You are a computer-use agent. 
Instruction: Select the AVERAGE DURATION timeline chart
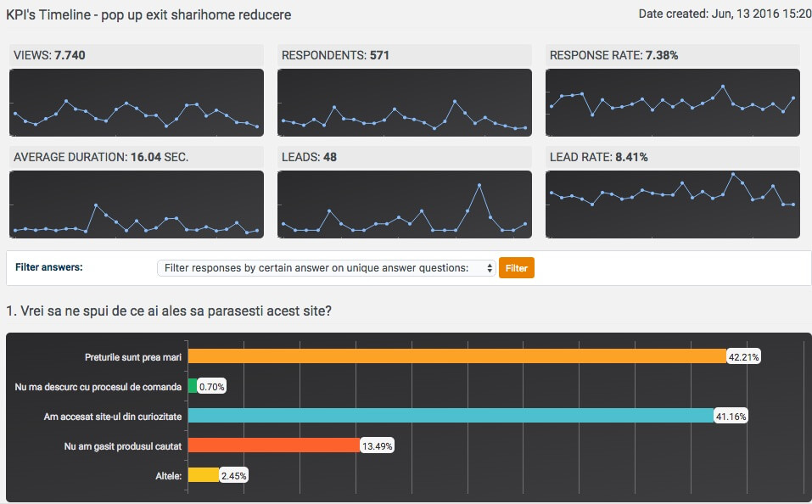(137, 204)
